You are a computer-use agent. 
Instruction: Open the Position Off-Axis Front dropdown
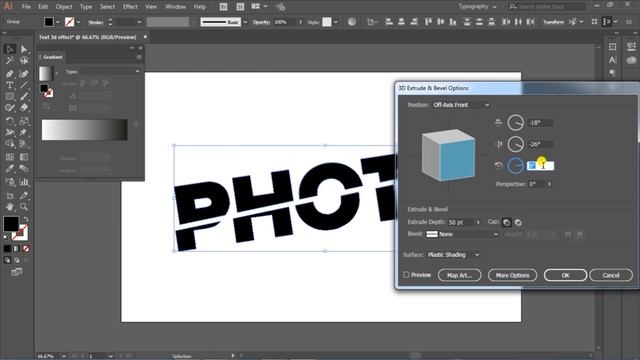(x=461, y=105)
